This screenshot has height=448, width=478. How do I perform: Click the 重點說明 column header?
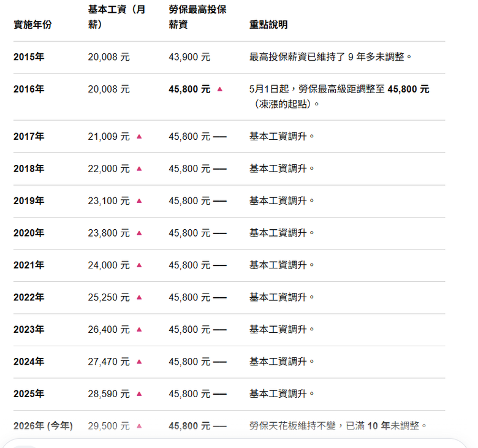(268, 25)
